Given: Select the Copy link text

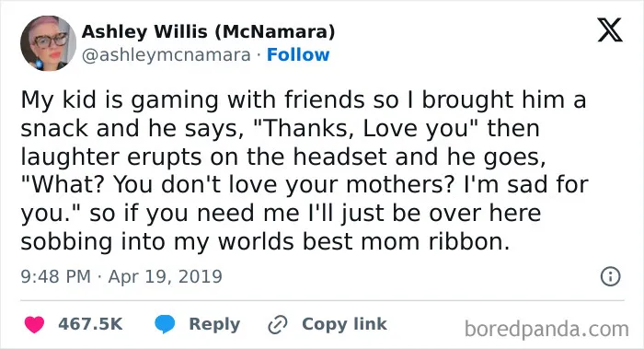Looking at the screenshot, I should 344,324.
